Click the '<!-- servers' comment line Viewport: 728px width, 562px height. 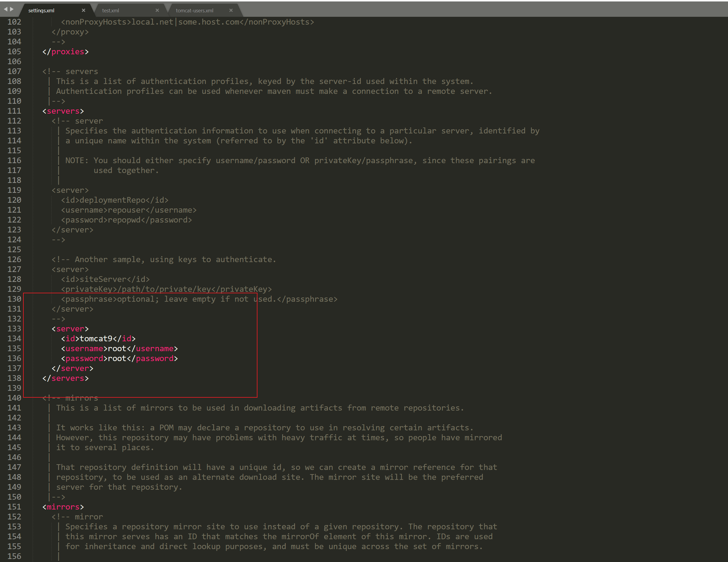tap(70, 71)
